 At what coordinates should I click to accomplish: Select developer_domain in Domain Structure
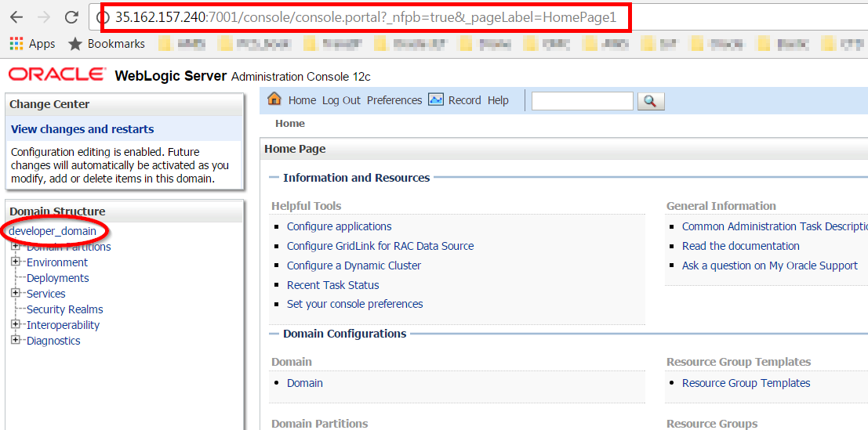pos(53,231)
